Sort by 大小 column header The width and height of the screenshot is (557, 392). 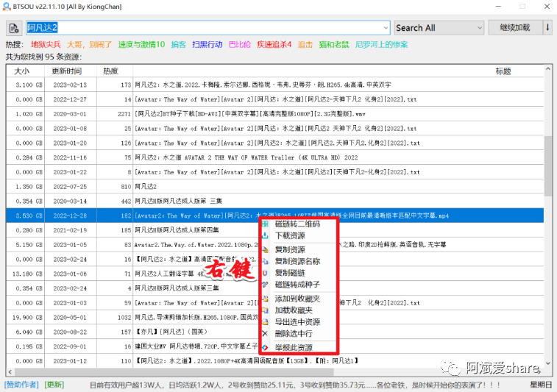[x=25, y=71]
